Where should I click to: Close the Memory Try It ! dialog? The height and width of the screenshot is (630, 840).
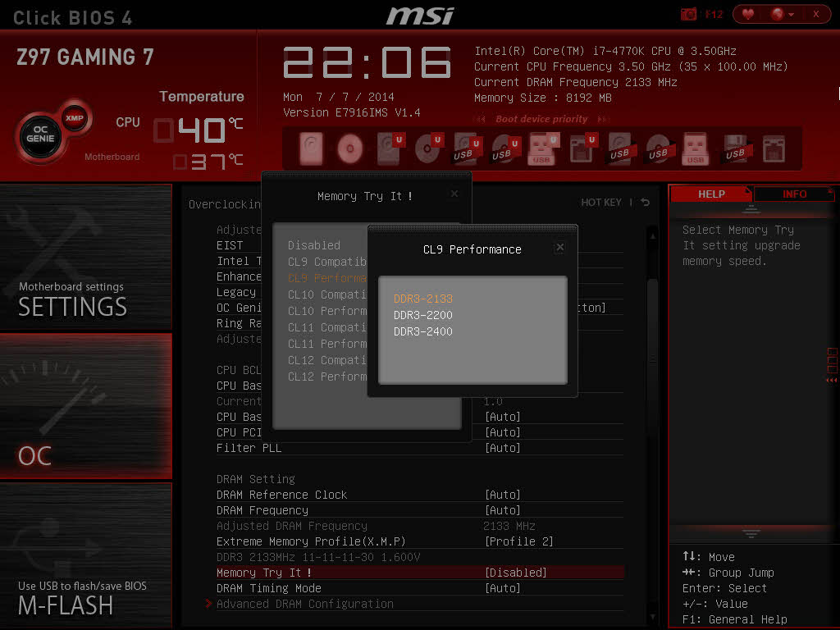(x=454, y=194)
